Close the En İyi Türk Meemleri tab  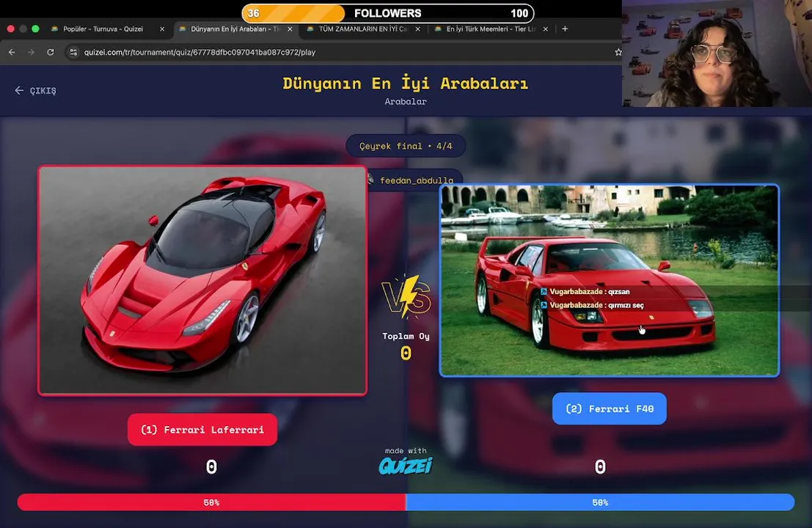(545, 29)
